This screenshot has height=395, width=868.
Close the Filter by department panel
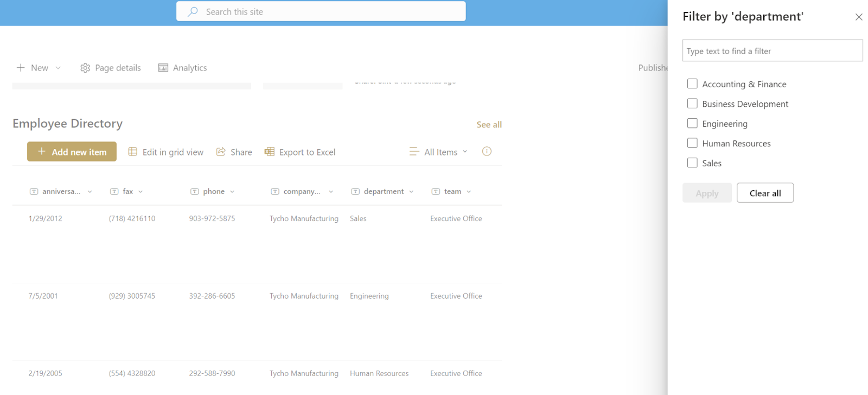coord(859,17)
